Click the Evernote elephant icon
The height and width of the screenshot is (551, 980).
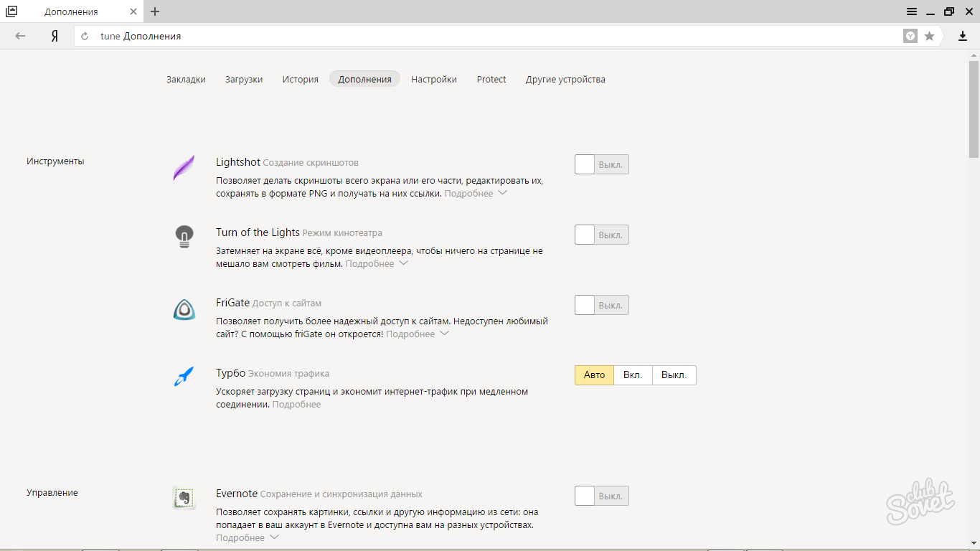click(x=184, y=498)
